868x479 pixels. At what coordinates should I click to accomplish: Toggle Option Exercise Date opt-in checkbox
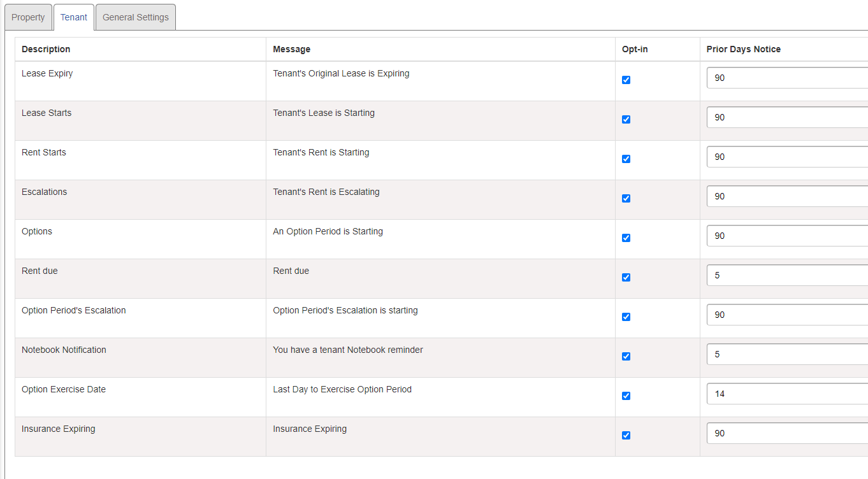pyautogui.click(x=626, y=396)
